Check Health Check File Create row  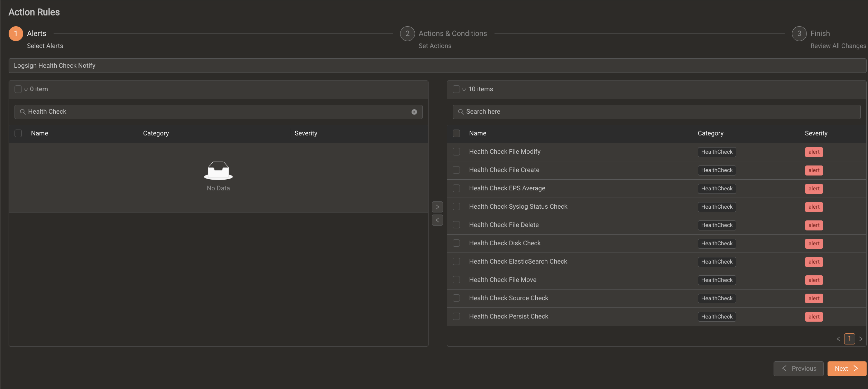pyautogui.click(x=456, y=170)
